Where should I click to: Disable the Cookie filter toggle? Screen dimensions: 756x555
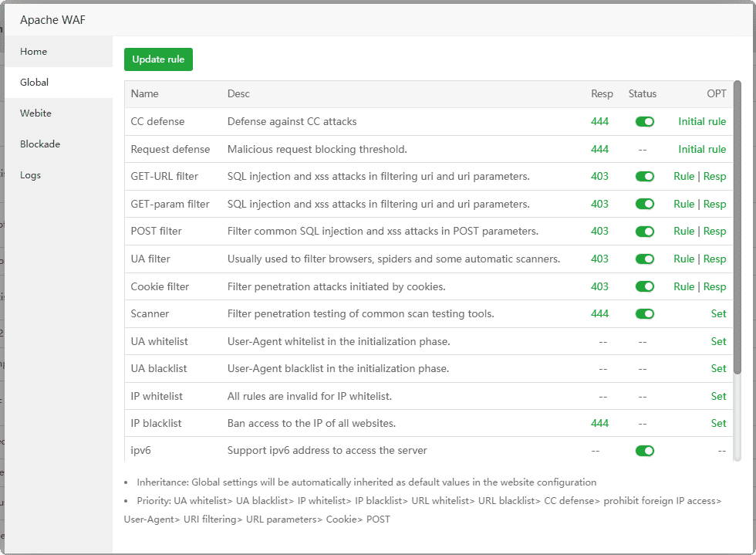pyautogui.click(x=644, y=286)
